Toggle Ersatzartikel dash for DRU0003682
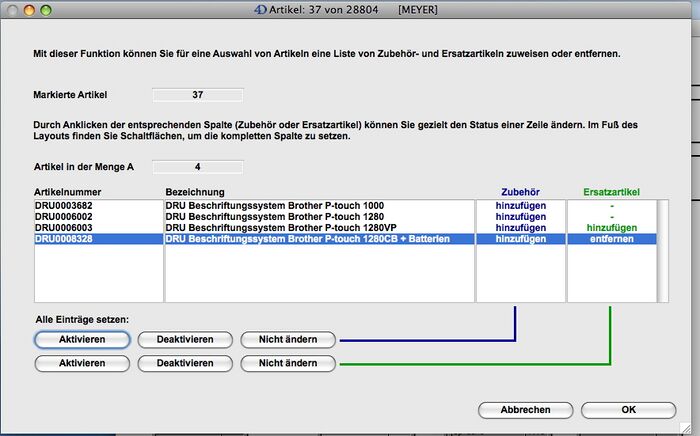The height and width of the screenshot is (436, 700). coord(610,204)
